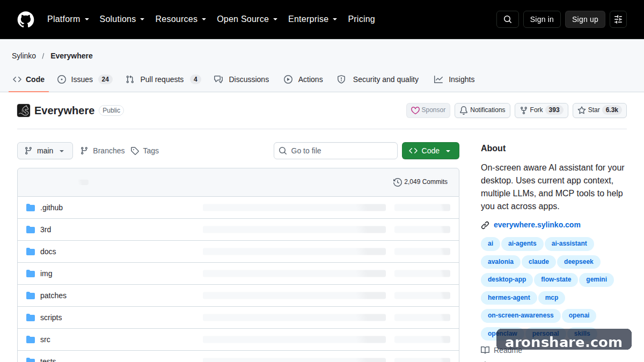Open the main branch selector

tap(45, 151)
